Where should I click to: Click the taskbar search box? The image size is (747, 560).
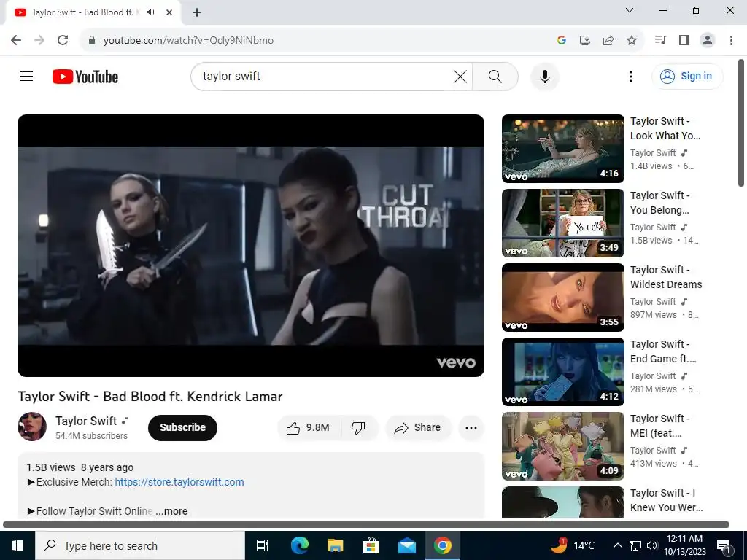point(139,545)
